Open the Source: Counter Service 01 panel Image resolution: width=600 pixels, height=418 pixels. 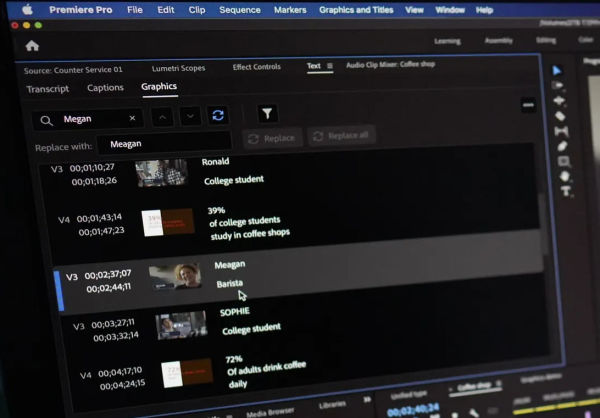point(73,70)
